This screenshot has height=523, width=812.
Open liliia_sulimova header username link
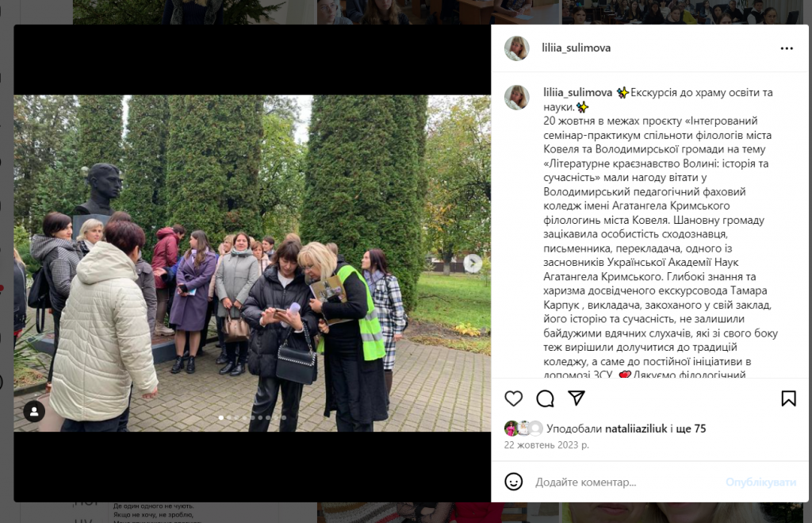point(576,48)
